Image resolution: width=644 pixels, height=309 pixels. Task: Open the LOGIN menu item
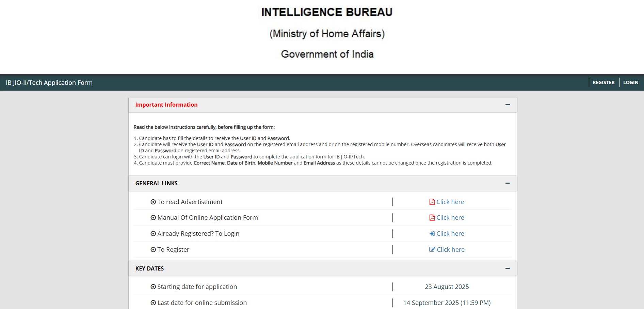[x=631, y=82]
